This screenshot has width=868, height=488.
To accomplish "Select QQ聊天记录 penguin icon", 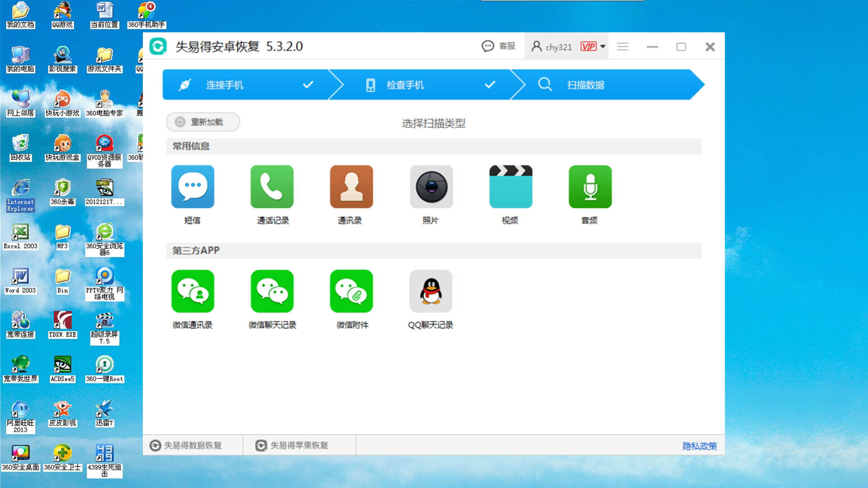I will point(431,291).
